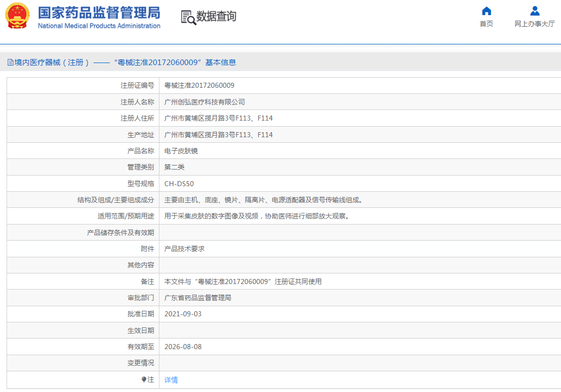Click the 国家药品监督管理局 title text
561x392 pixels.
click(x=99, y=13)
